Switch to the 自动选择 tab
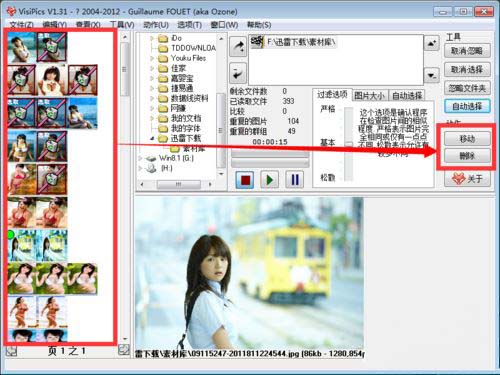Viewport: 500px width, 375px height. coord(407,96)
